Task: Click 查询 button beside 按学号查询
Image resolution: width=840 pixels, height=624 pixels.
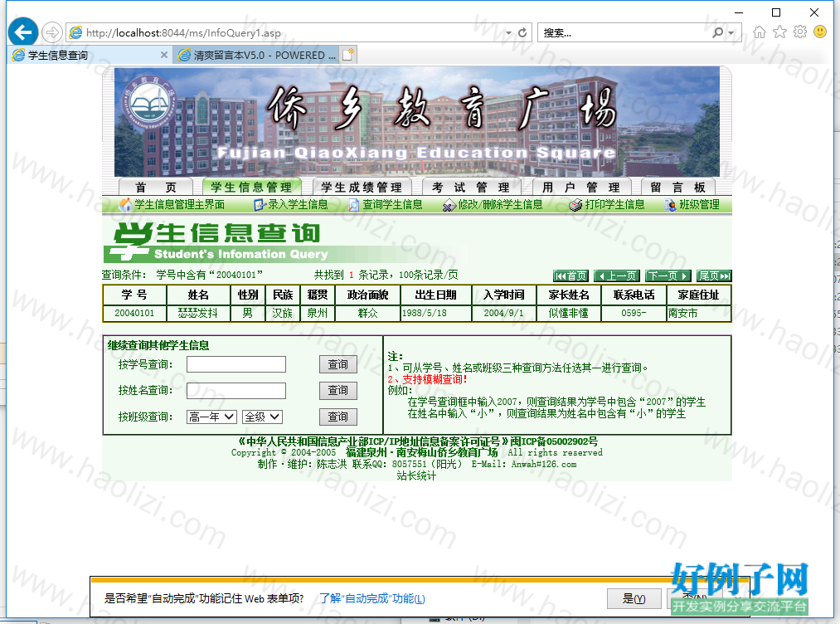Action: tap(338, 364)
